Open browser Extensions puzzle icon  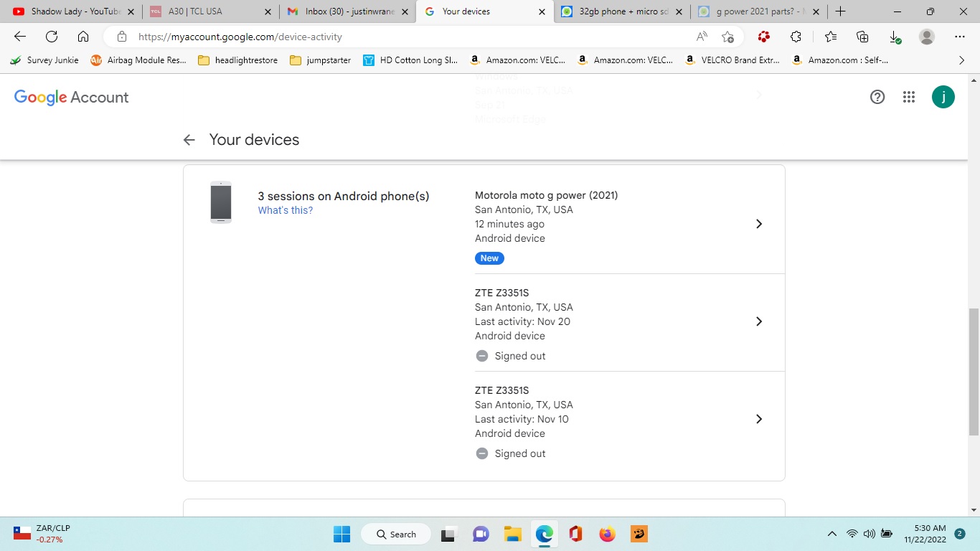pos(796,37)
